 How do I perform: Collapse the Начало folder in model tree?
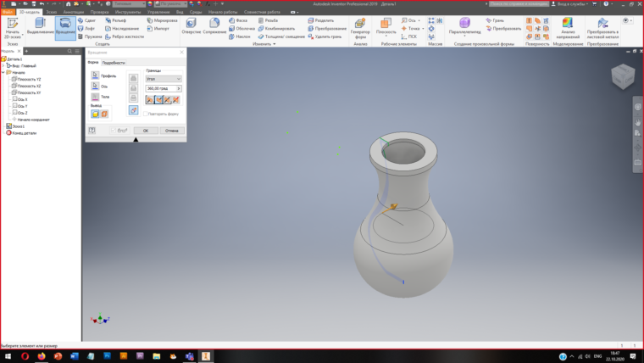(3, 72)
